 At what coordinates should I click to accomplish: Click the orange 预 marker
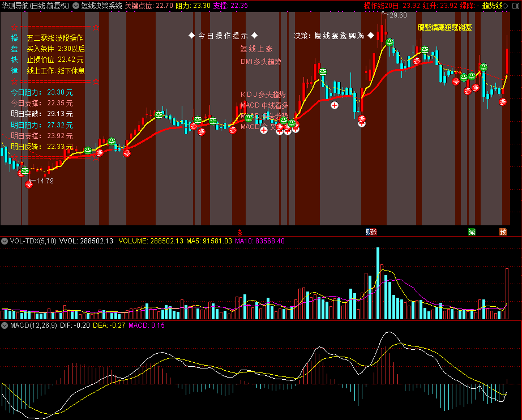tap(503, 232)
